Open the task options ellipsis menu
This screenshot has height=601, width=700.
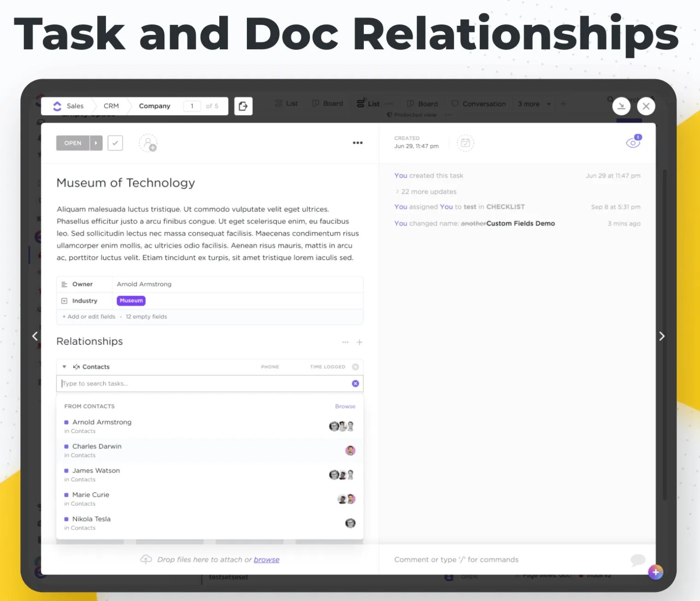(358, 143)
